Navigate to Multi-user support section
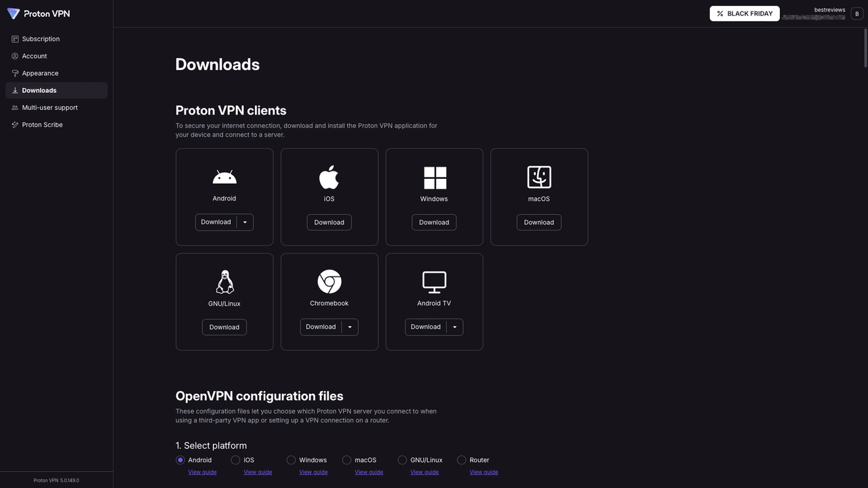 click(x=50, y=107)
